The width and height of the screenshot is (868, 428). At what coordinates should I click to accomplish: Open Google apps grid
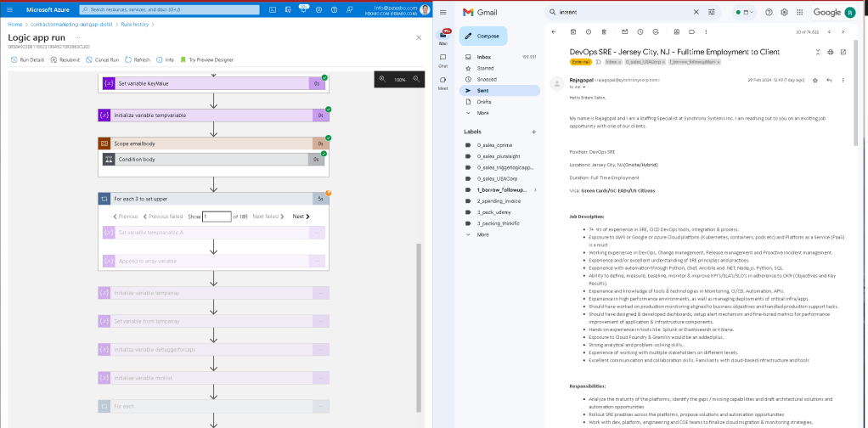tap(800, 12)
